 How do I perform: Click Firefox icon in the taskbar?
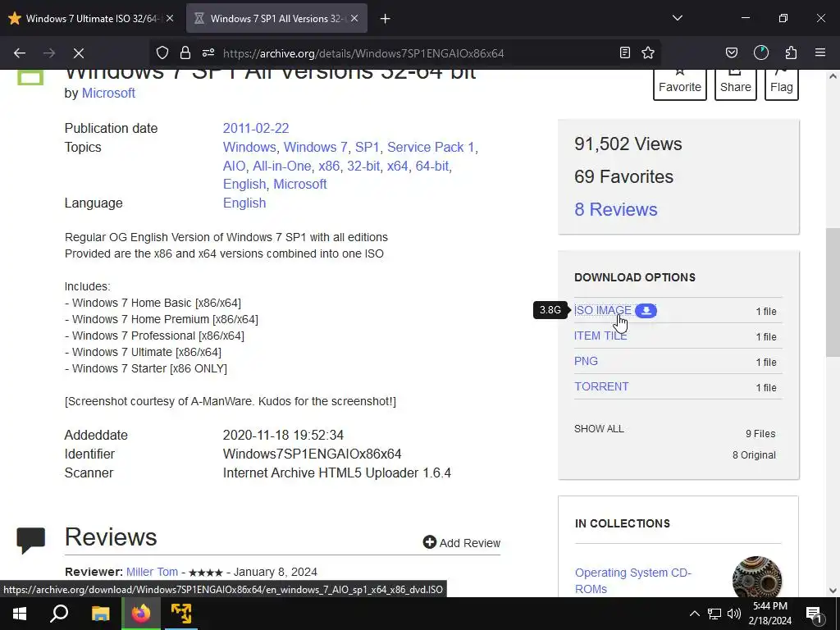point(141,614)
